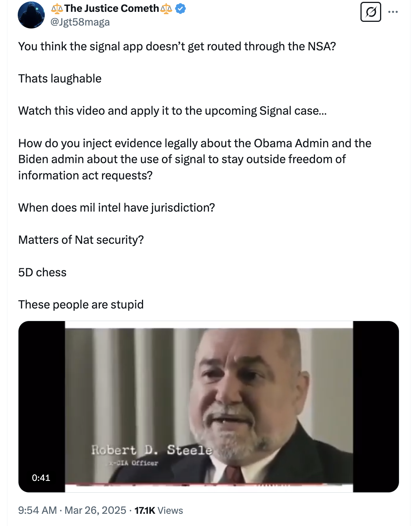Open the Grok explain-post icon
The height and width of the screenshot is (526, 420).
(370, 12)
